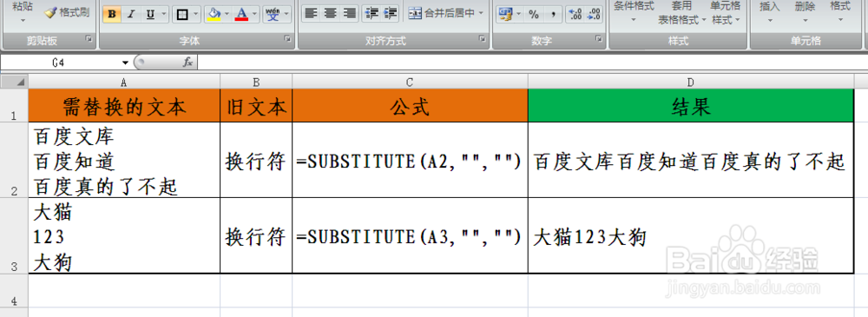
Task: Open 单元格样式 cell styles menu
Action: pos(725,12)
